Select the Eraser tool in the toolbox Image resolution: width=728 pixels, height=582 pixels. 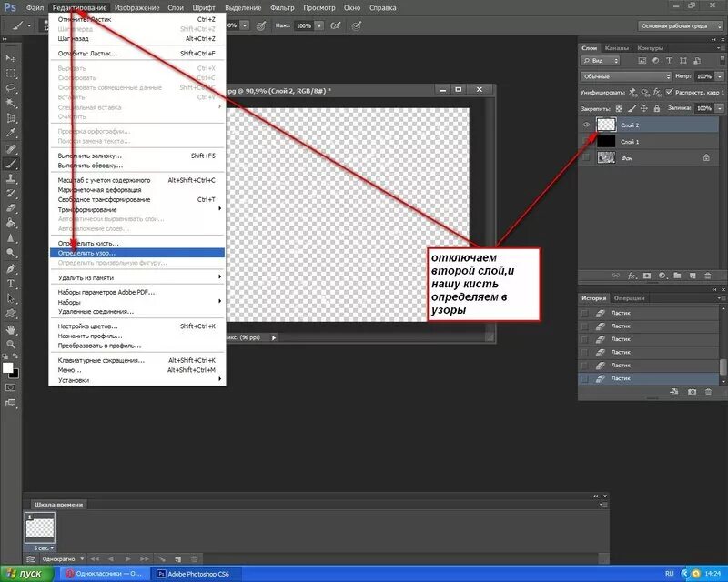point(11,208)
